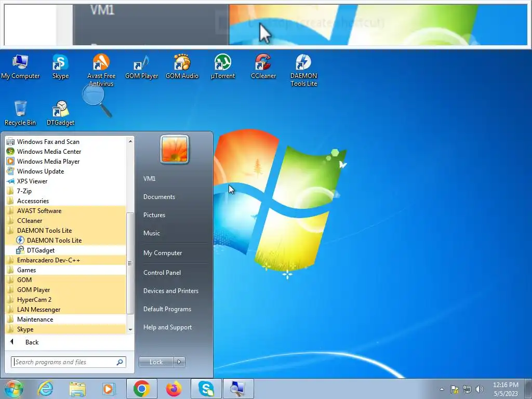Click the floating magnifier glass icon
This screenshot has height=399, width=532.
97,100
